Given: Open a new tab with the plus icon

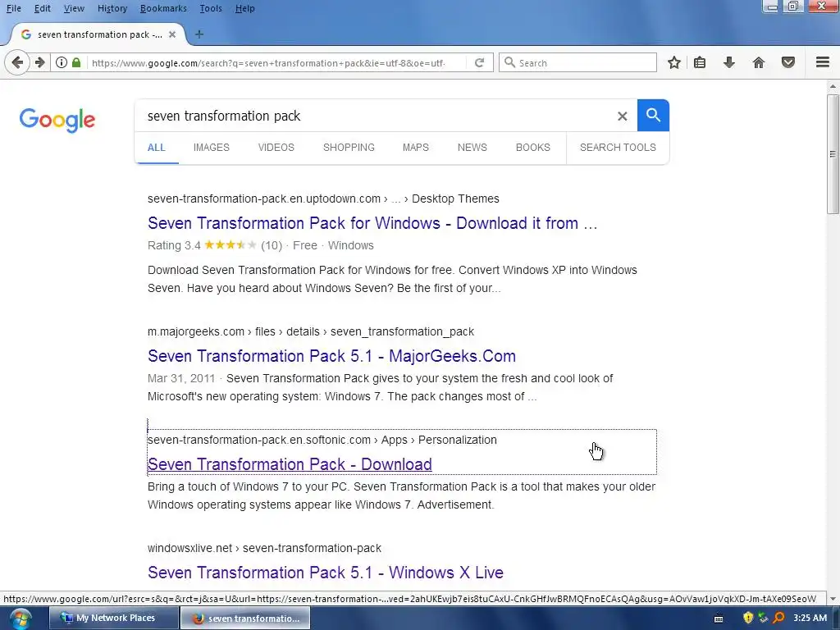Looking at the screenshot, I should [x=199, y=34].
